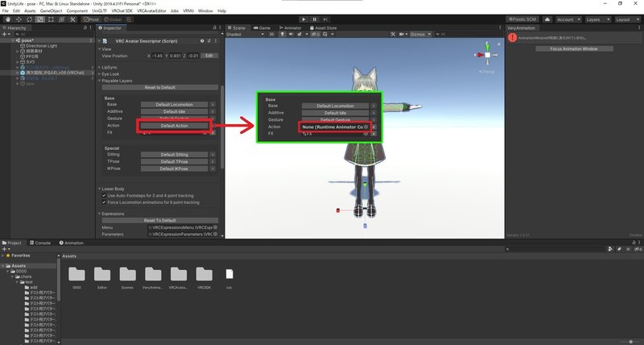644x345 pixels.
Task: Click Project search by label icon
Action: [619, 249]
